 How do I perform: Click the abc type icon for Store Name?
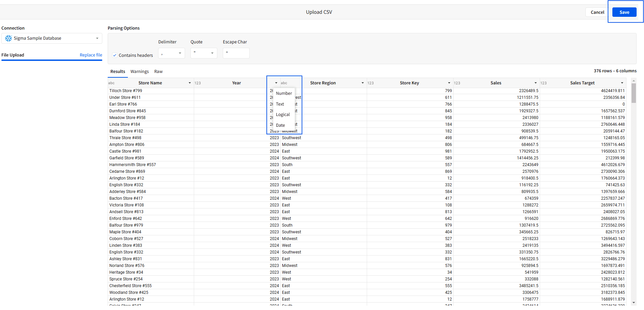[x=111, y=83]
